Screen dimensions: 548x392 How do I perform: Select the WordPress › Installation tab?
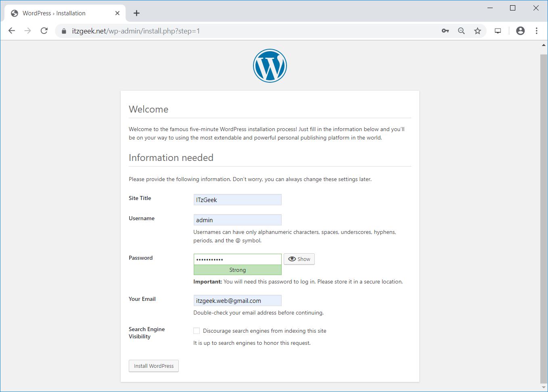click(x=65, y=13)
